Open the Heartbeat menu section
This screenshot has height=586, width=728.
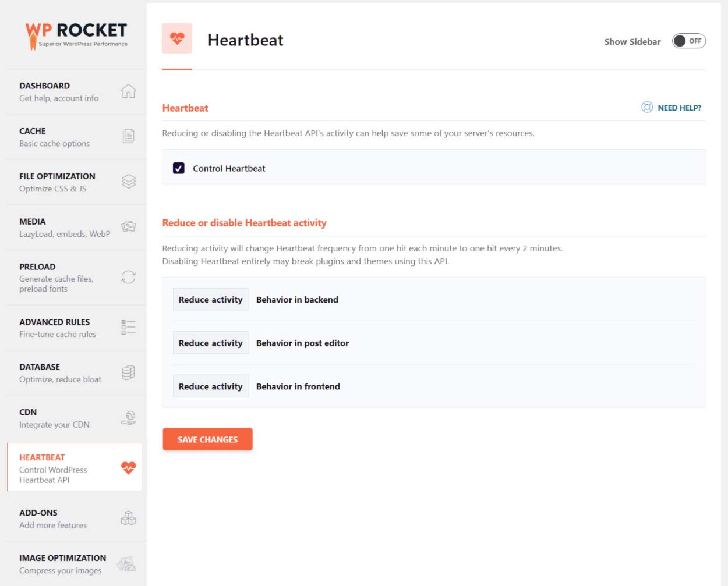click(x=75, y=468)
